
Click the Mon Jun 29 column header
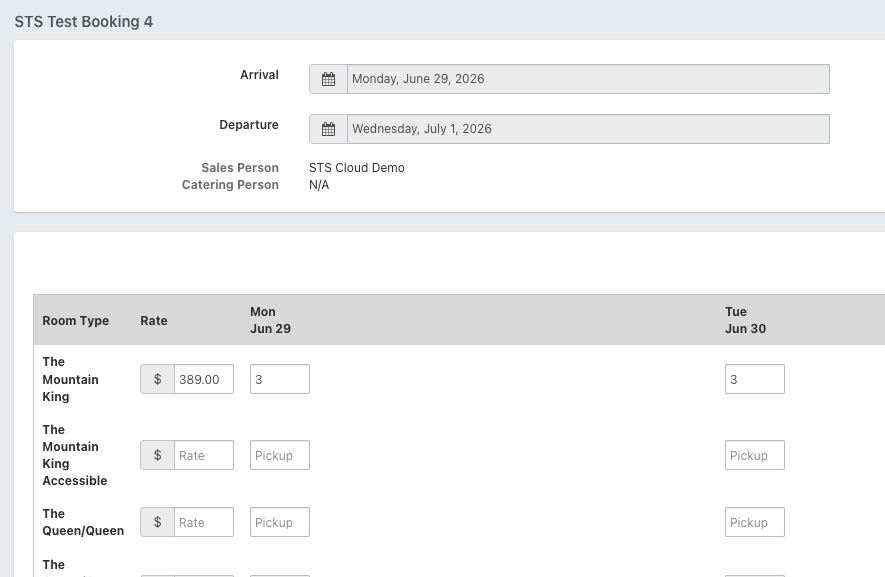270,320
